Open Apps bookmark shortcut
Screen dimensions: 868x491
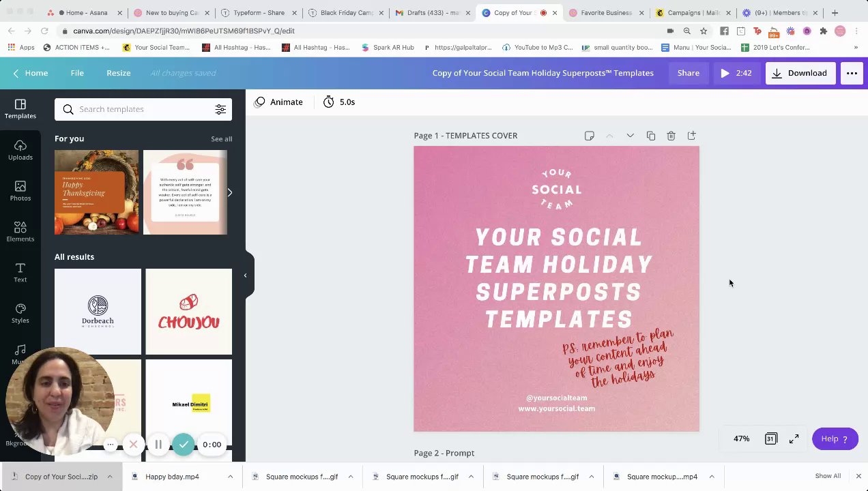(x=21, y=48)
